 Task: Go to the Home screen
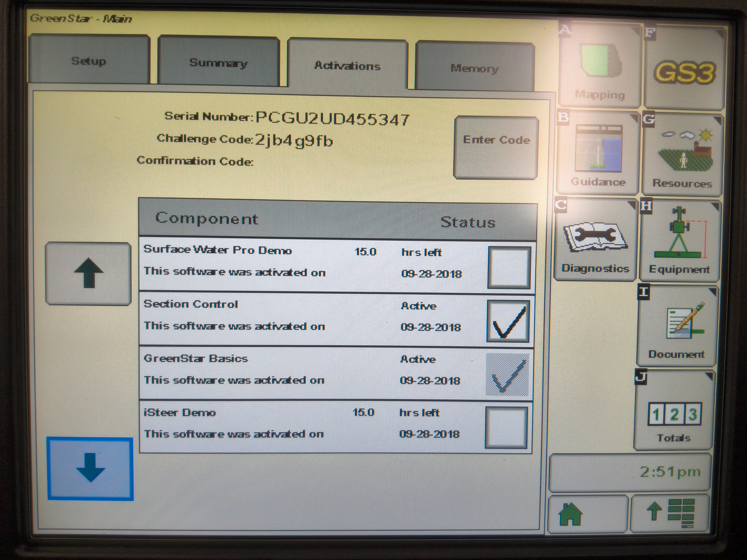pos(588,514)
